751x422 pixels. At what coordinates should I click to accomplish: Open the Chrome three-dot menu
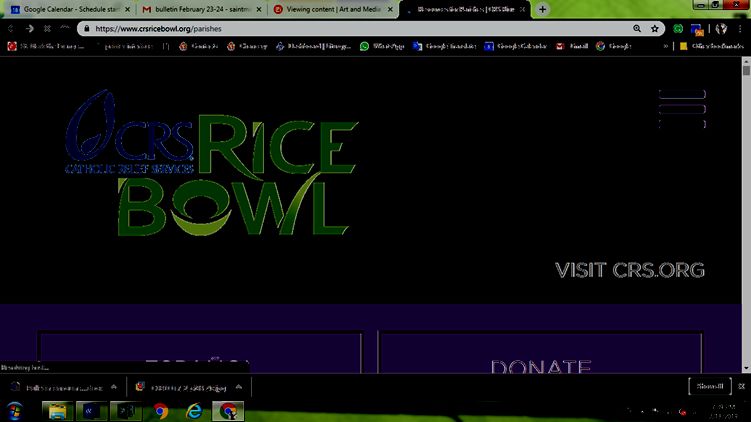[740, 29]
